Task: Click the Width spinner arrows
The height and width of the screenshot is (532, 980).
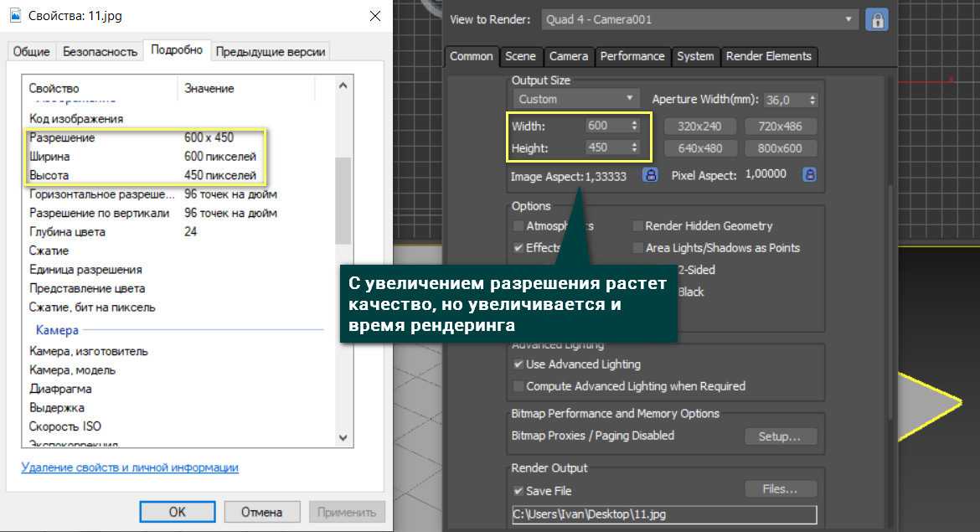Action: pyautogui.click(x=634, y=126)
